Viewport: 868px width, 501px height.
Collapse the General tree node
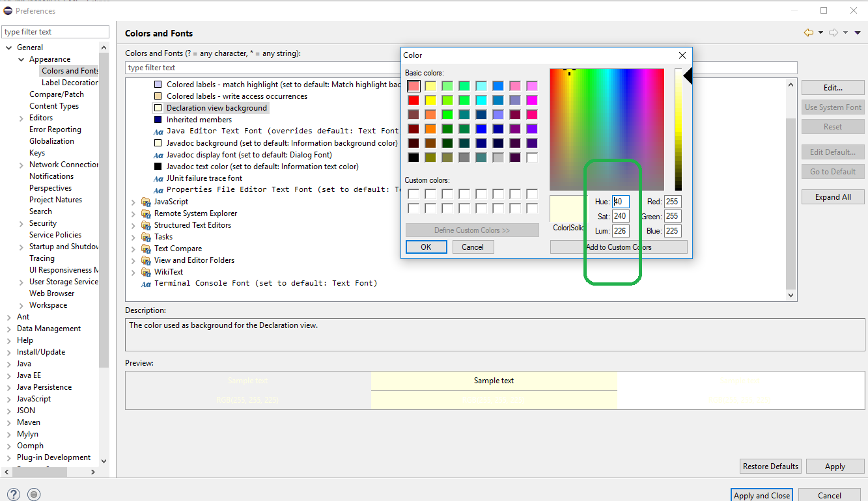point(9,47)
